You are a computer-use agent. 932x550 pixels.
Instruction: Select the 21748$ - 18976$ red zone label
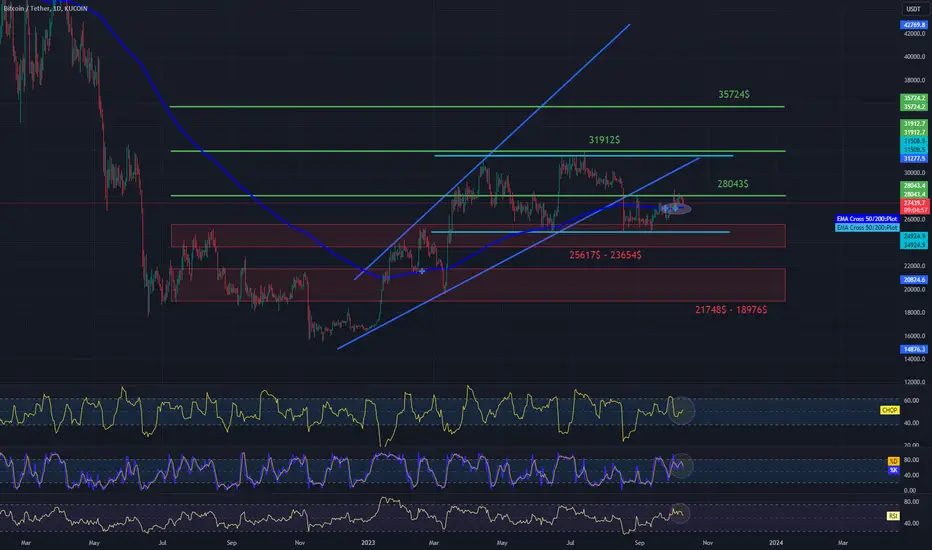coord(731,310)
